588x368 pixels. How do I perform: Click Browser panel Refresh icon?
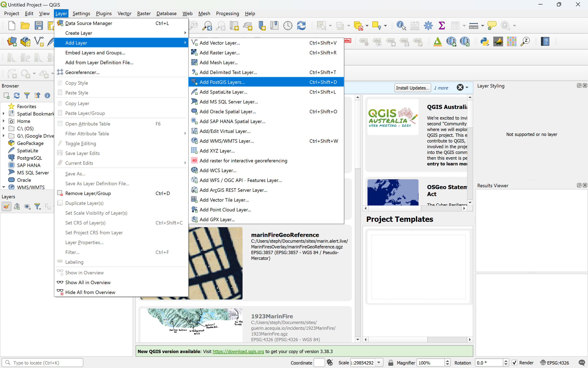[x=17, y=96]
